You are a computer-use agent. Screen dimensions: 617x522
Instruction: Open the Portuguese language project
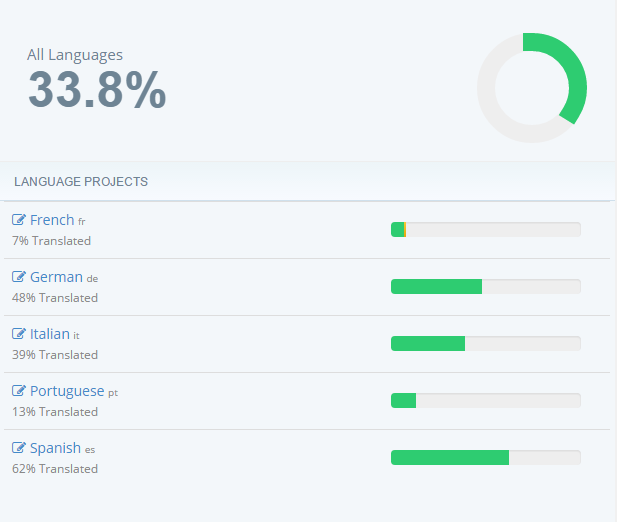[67, 391]
